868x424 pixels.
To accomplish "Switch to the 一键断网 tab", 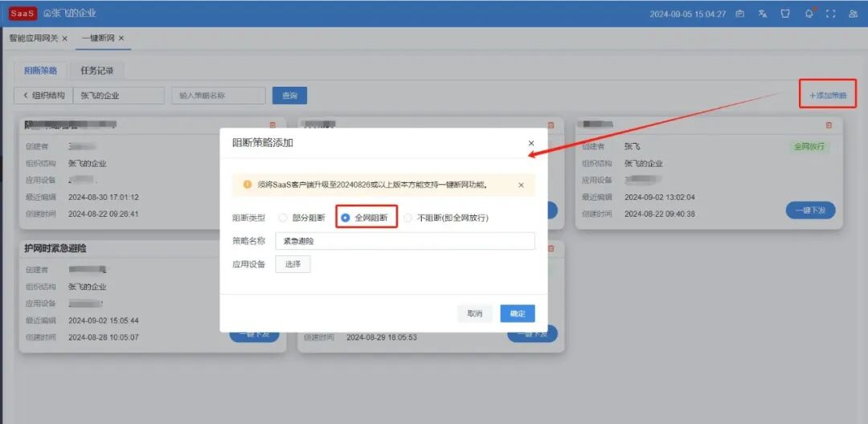I will click(98, 38).
